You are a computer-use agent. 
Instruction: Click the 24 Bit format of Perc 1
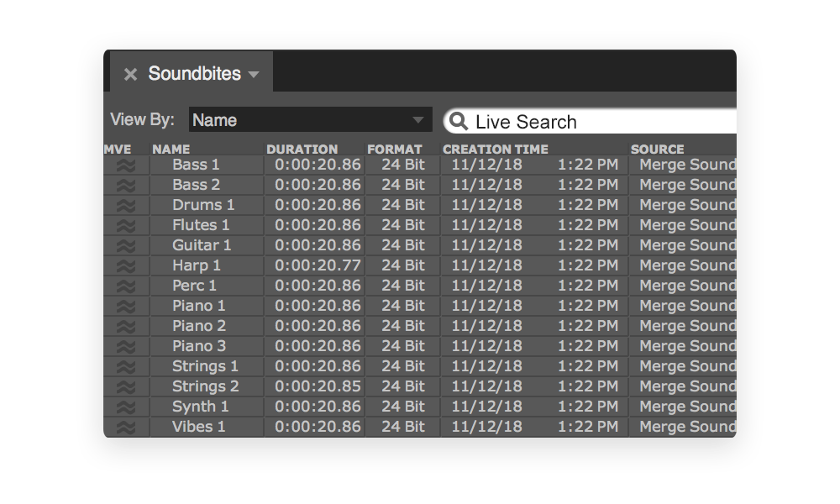403,286
